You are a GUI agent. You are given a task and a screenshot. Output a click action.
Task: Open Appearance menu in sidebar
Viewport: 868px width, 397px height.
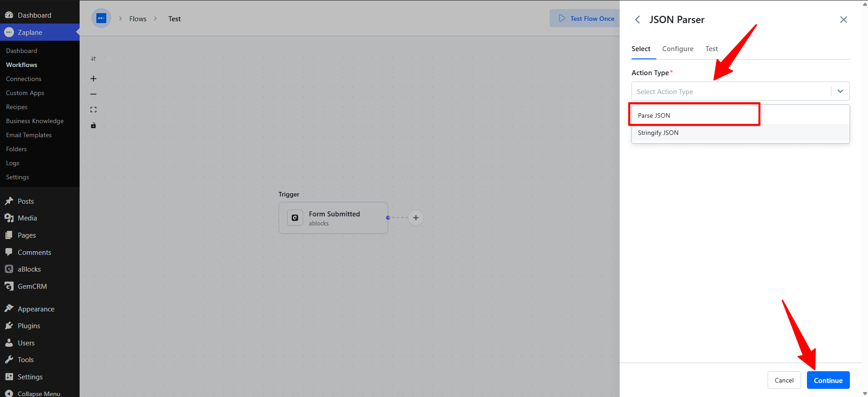pos(36,309)
